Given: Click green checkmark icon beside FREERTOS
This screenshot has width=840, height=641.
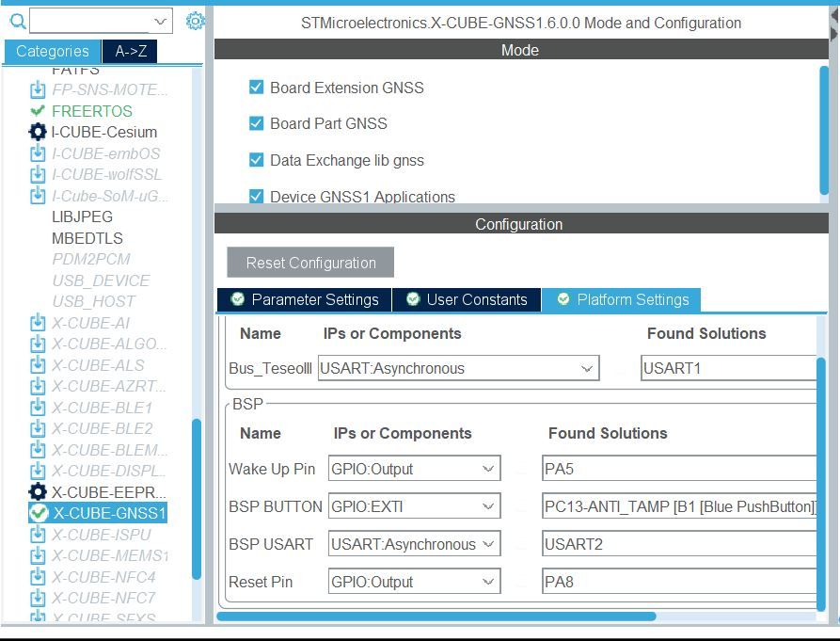Looking at the screenshot, I should tap(38, 111).
